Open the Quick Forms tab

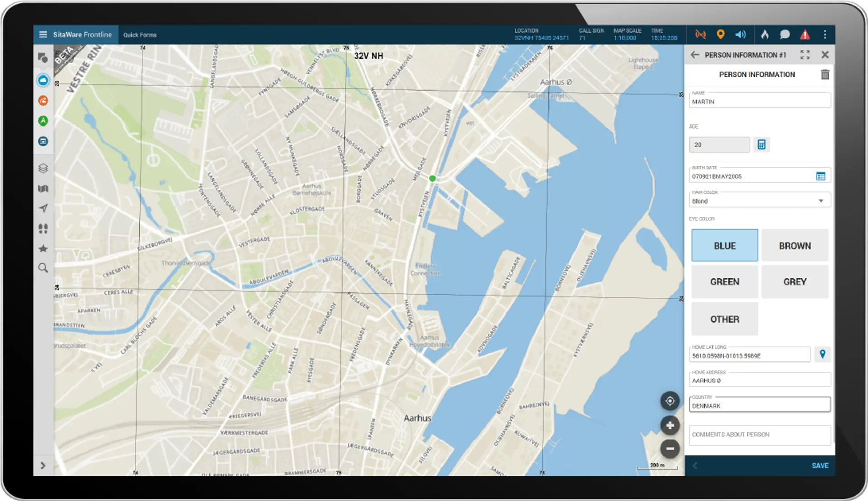click(140, 35)
